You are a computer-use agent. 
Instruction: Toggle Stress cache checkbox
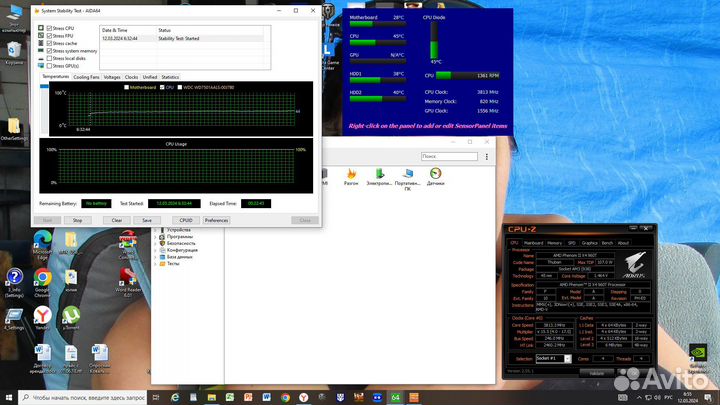[x=49, y=43]
